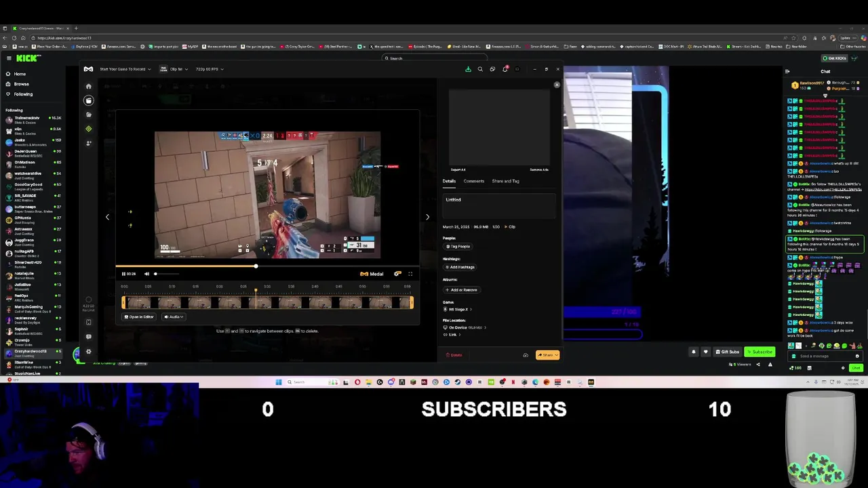
Task: Switch to the Details tab
Action: (x=449, y=181)
